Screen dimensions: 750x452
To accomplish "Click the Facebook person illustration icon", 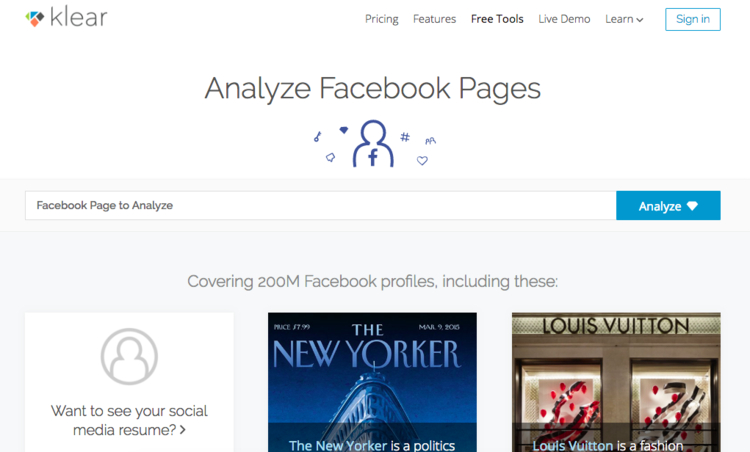I will [373, 143].
